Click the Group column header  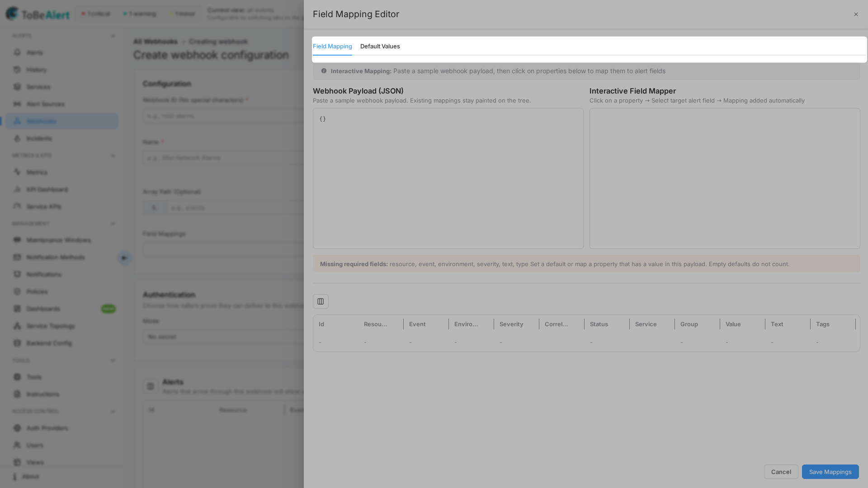[x=689, y=324]
